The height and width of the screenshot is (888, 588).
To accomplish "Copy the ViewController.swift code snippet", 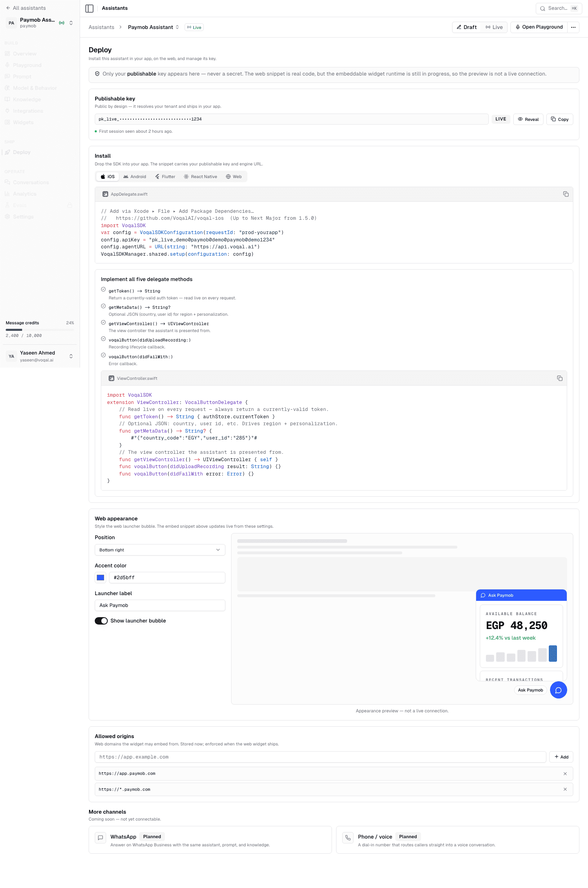I will point(560,378).
